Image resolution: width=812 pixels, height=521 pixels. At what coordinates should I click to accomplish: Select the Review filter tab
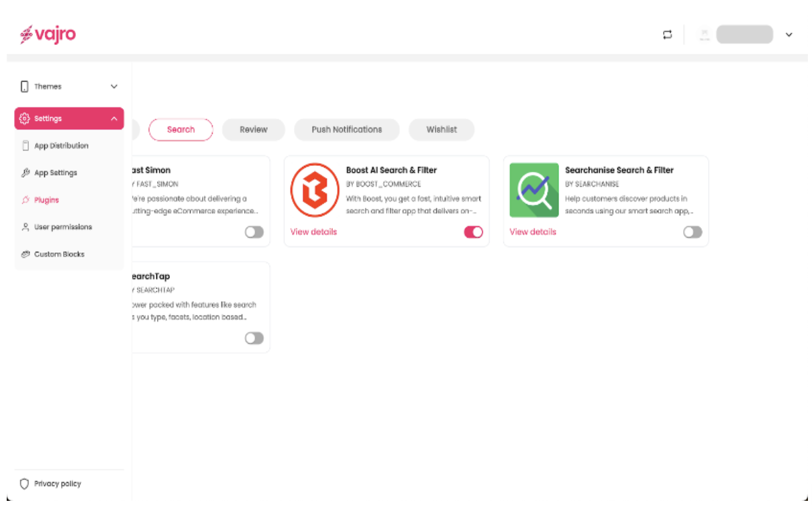tap(254, 130)
